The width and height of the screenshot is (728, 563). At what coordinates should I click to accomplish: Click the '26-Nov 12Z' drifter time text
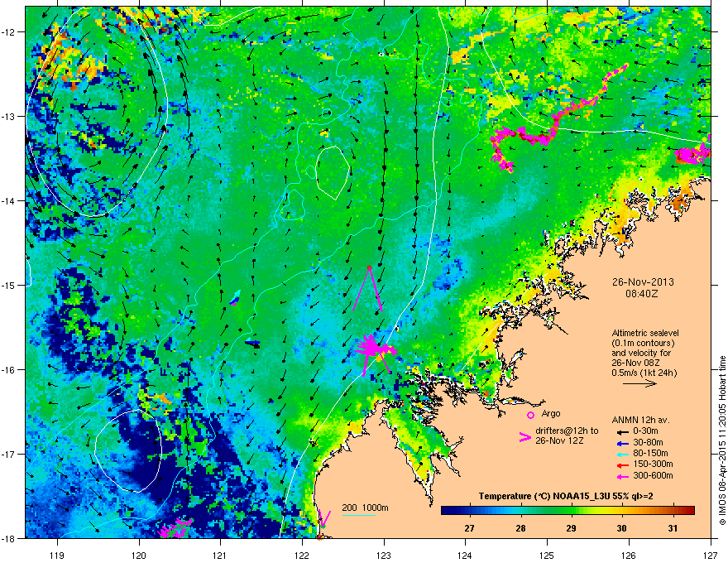point(559,440)
